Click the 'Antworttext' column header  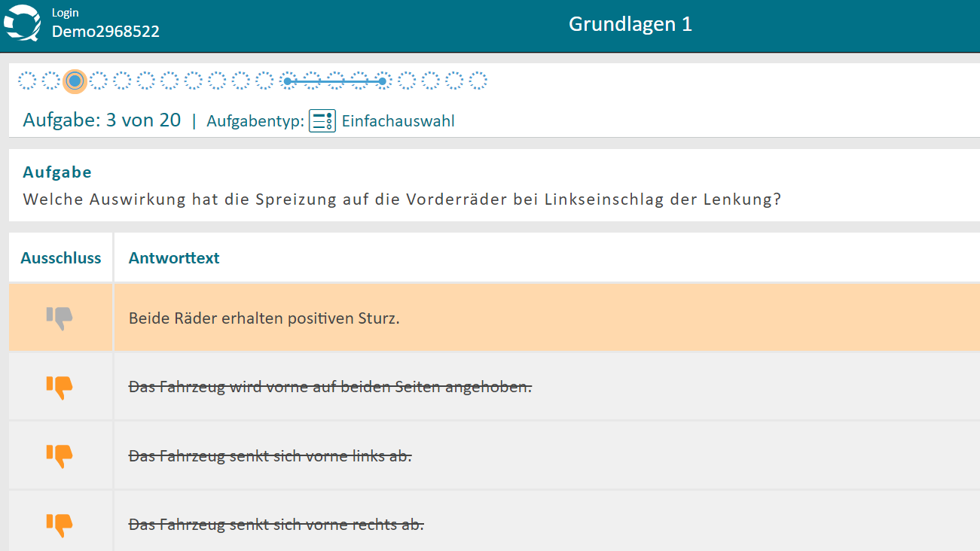[174, 258]
